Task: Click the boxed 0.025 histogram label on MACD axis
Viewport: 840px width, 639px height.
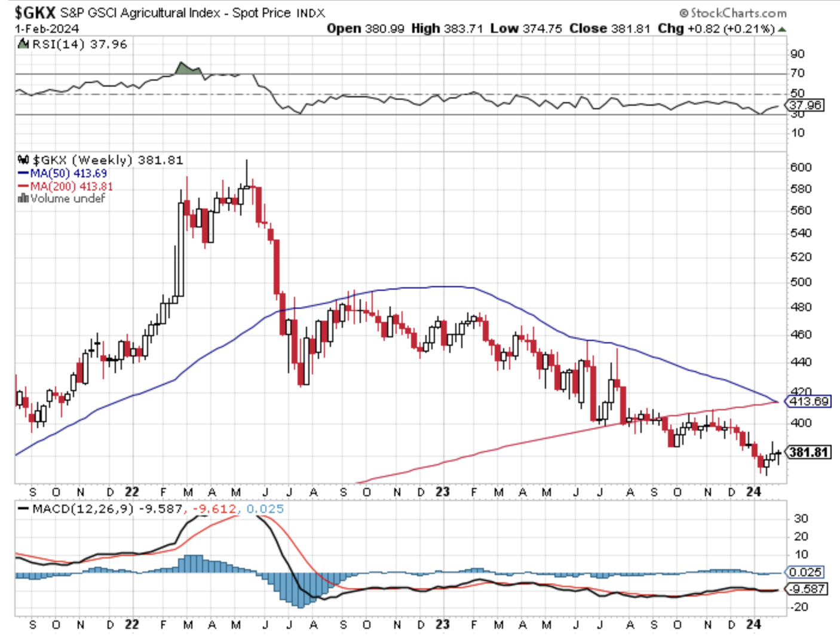Action: pos(805,572)
